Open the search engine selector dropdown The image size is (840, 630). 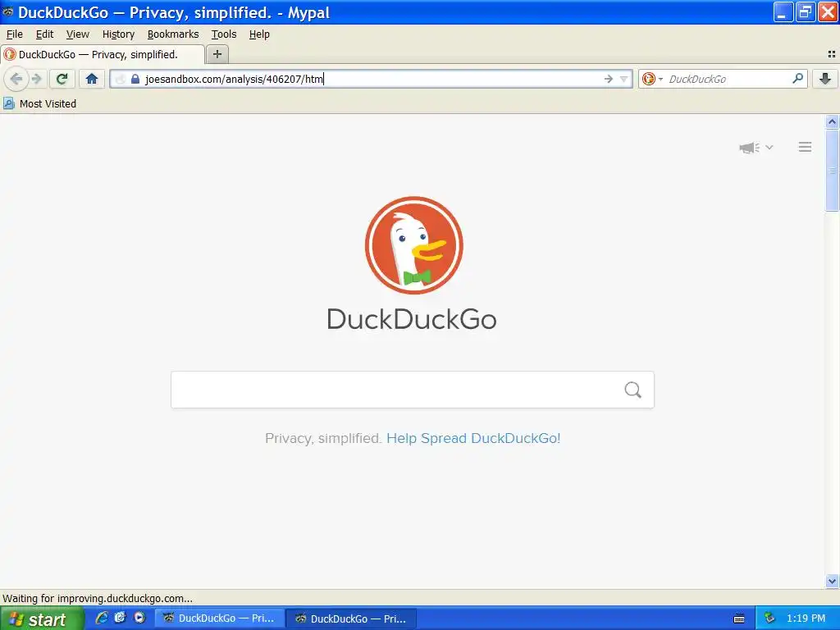[x=652, y=80]
